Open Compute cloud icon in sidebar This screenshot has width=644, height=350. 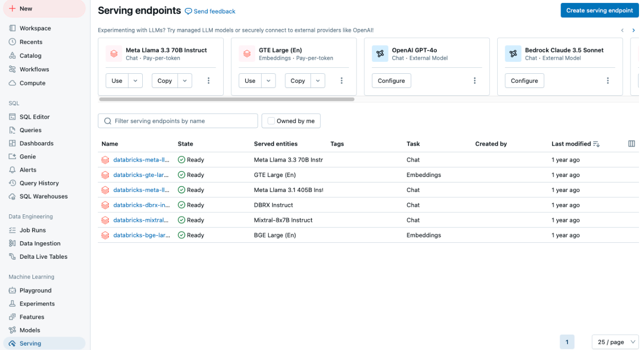point(12,83)
